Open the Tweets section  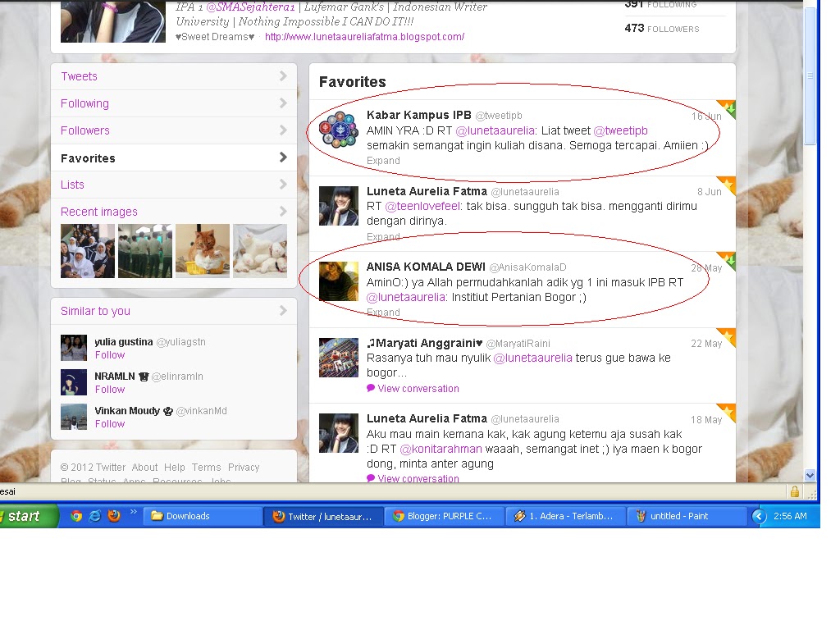[x=174, y=76]
